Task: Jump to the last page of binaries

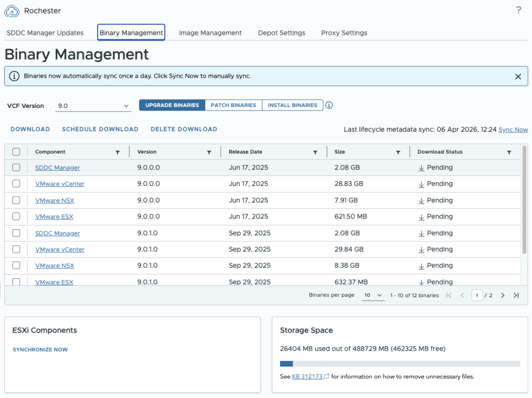Action: 516,295
